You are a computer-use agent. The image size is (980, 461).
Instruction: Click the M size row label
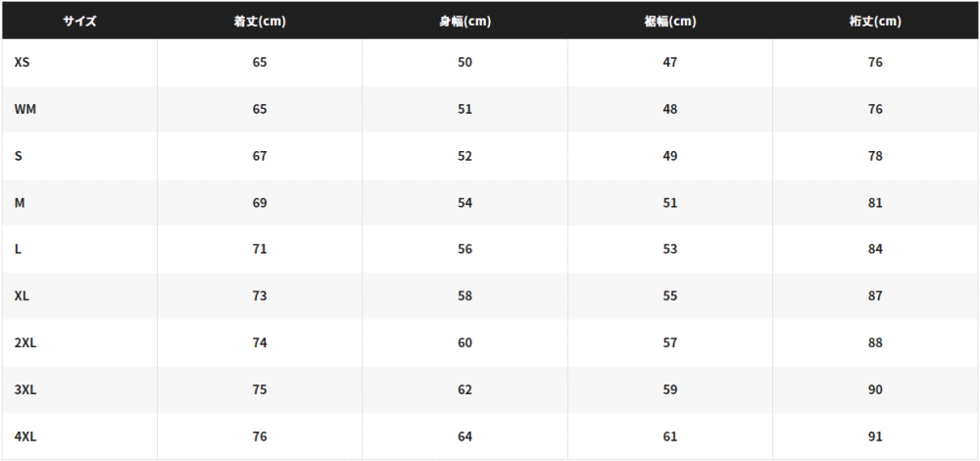tap(20, 203)
